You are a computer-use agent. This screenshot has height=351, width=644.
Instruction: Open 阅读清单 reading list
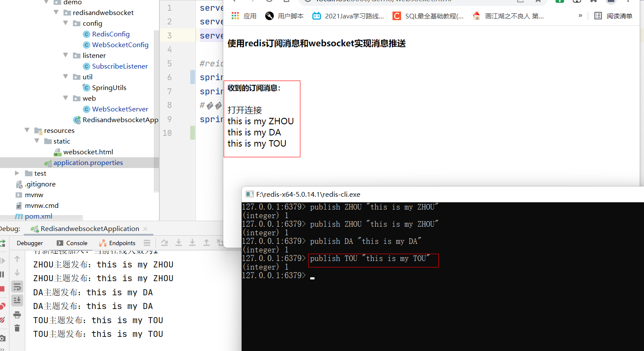point(613,16)
